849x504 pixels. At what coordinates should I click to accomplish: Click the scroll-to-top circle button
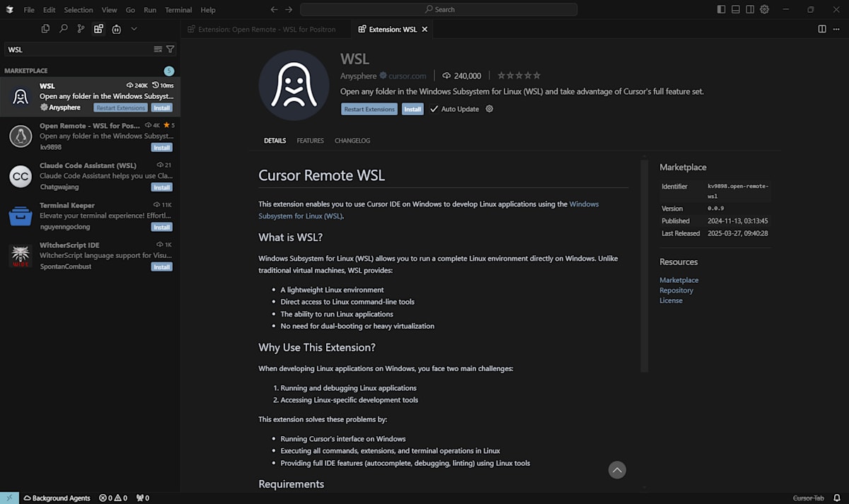click(616, 469)
